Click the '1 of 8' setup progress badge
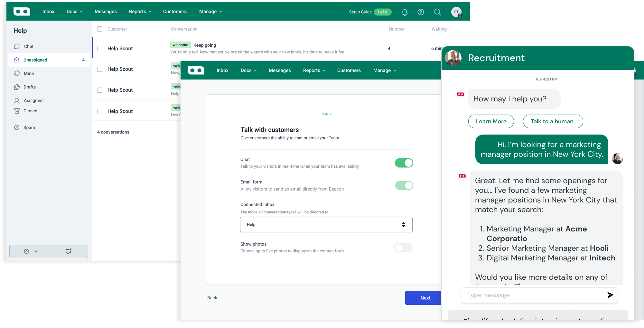The width and height of the screenshot is (644, 328). tap(382, 12)
